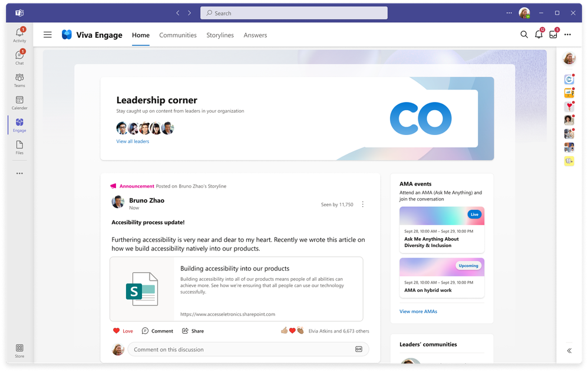Image resolution: width=588 pixels, height=372 pixels.
Task: Open Viva Engage search magnifier
Action: 524,35
